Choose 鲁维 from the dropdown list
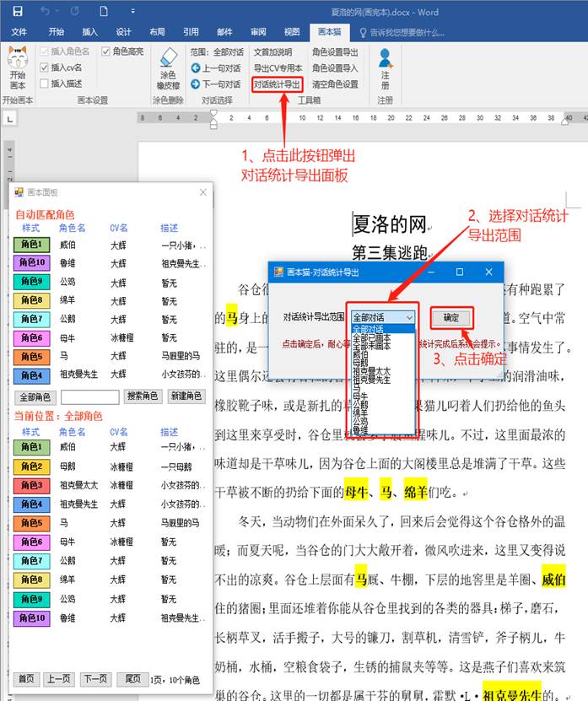Viewport: 588px width, 701px height. 383,430
